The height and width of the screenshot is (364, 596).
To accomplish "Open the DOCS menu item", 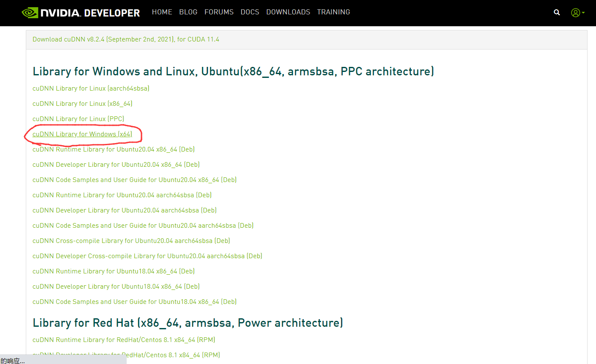I will 250,12.
